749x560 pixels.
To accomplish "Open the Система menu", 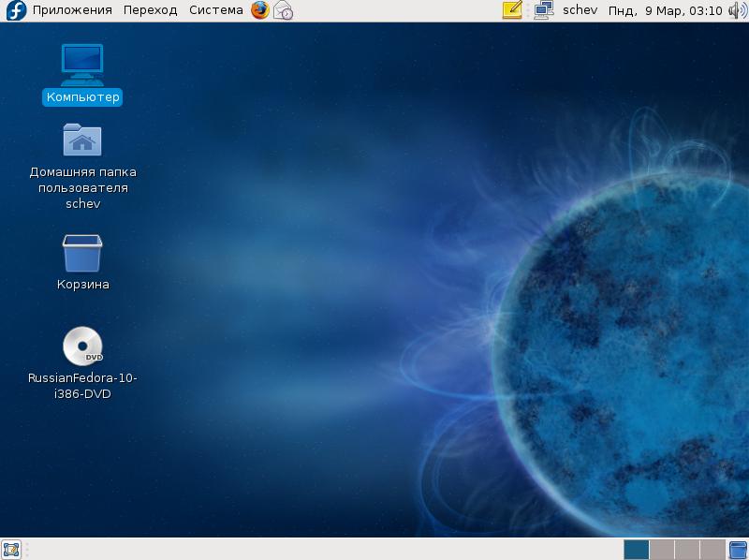I will coord(216,10).
